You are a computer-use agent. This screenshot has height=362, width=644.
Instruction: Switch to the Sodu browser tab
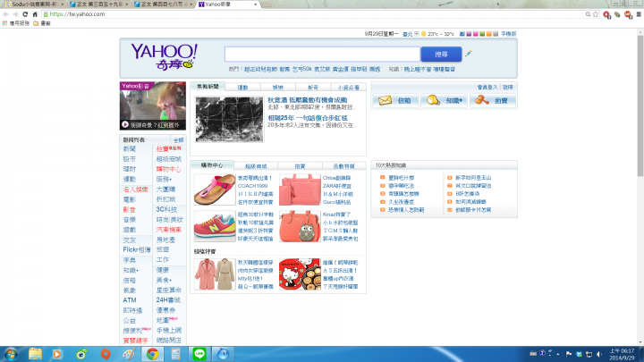pos(35,4)
